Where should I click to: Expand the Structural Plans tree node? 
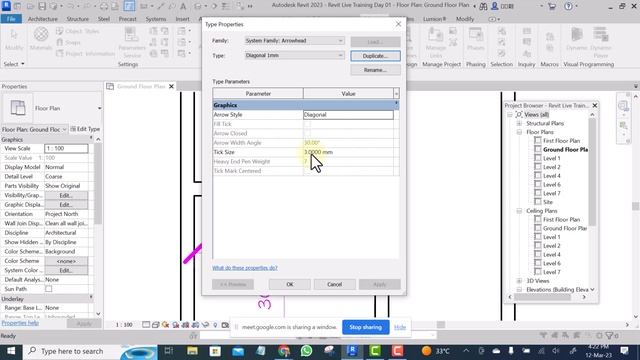pyautogui.click(x=519, y=123)
